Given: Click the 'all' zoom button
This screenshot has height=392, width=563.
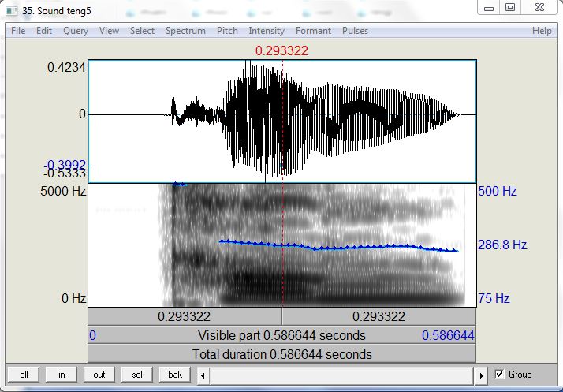Looking at the screenshot, I should coord(24,375).
